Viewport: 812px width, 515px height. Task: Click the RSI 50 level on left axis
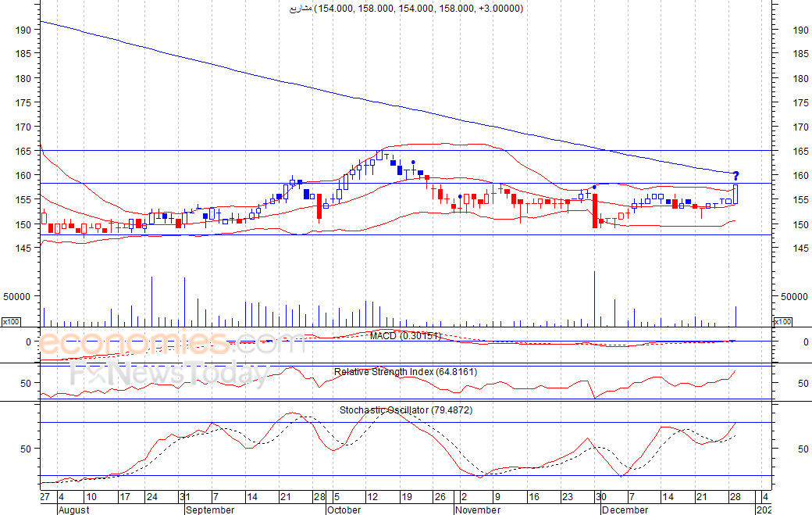(x=26, y=384)
